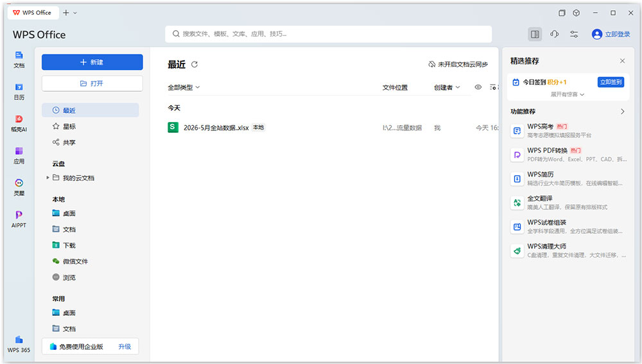Click the user avatar icon
The width and height of the screenshot is (642, 364).
click(x=597, y=34)
